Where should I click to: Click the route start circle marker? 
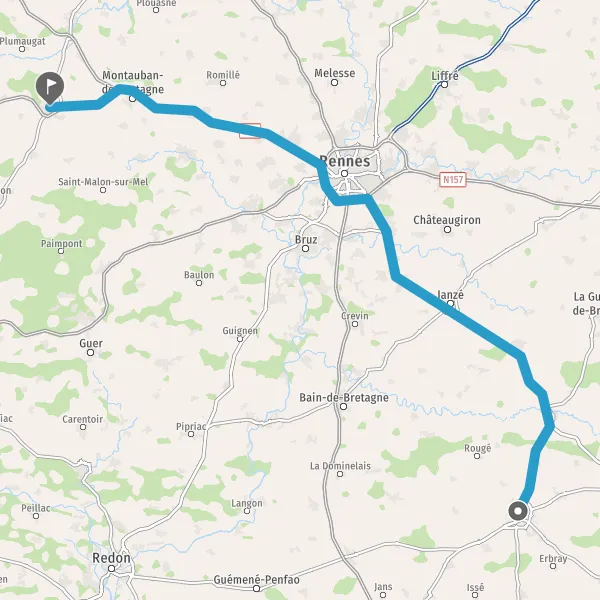click(x=518, y=511)
